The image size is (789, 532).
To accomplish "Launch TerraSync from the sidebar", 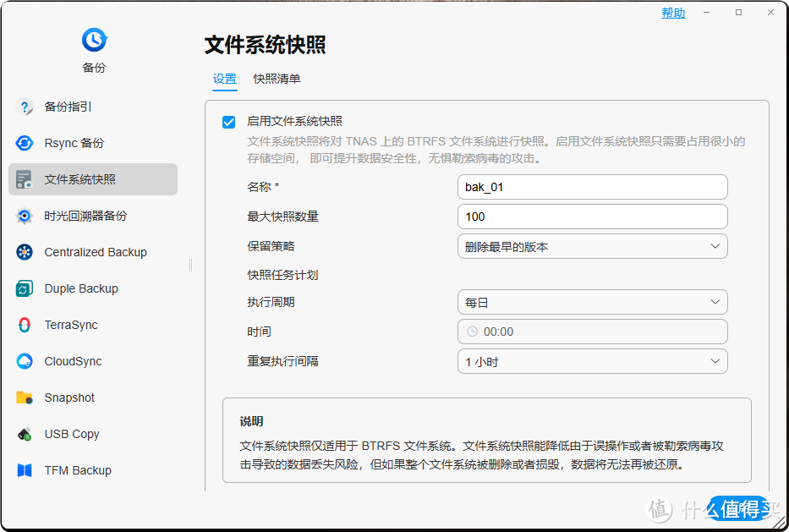I will click(70, 326).
